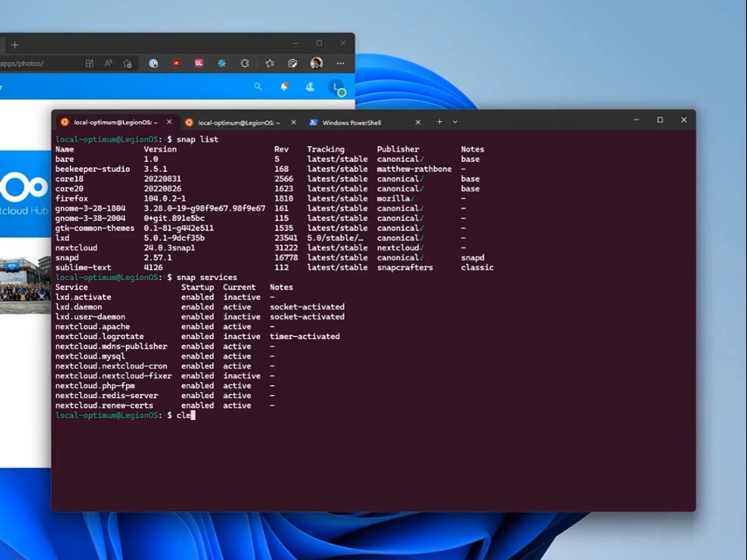
Task: Maximize the Edge browser window
Action: click(x=319, y=43)
